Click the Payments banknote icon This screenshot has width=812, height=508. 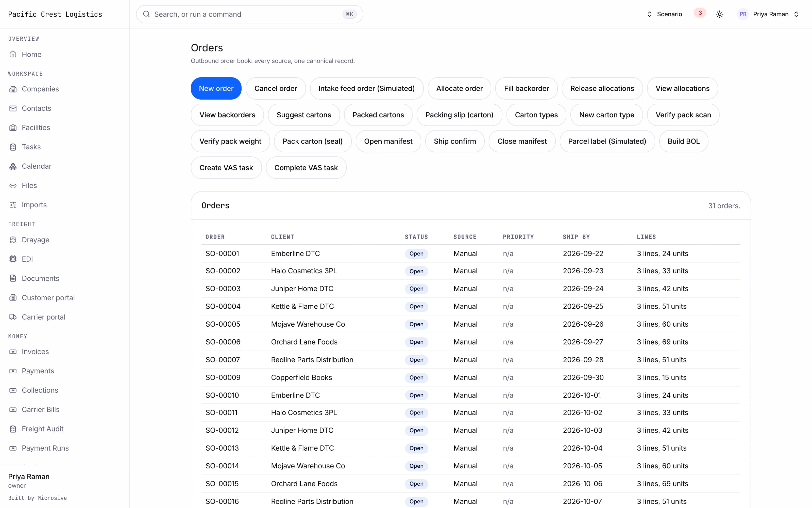pyautogui.click(x=13, y=371)
